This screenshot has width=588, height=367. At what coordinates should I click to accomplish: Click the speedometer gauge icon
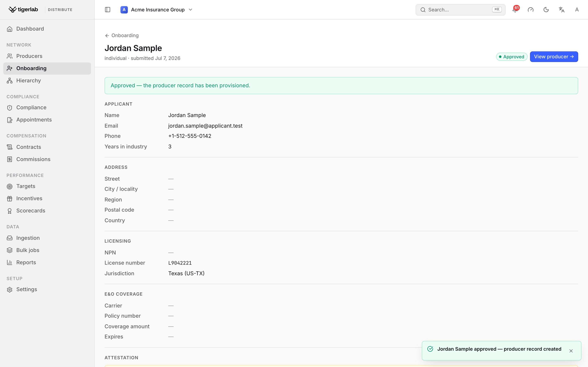(530, 10)
